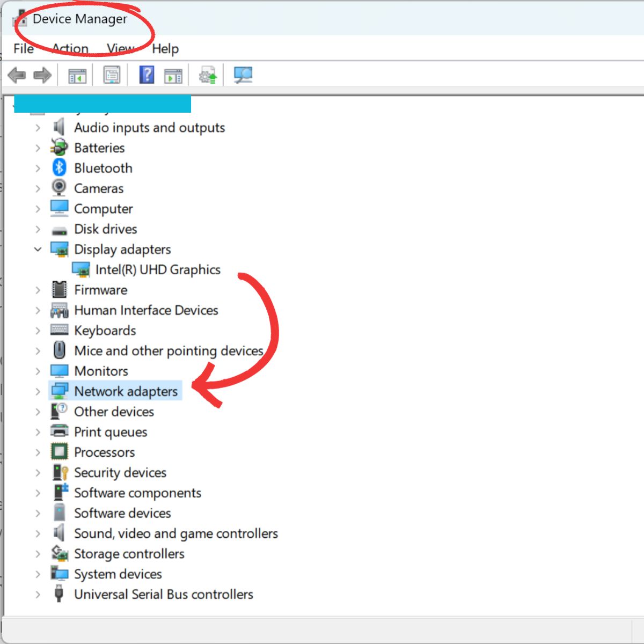Open the Properties toolbar icon
This screenshot has width=644, height=644.
(112, 75)
